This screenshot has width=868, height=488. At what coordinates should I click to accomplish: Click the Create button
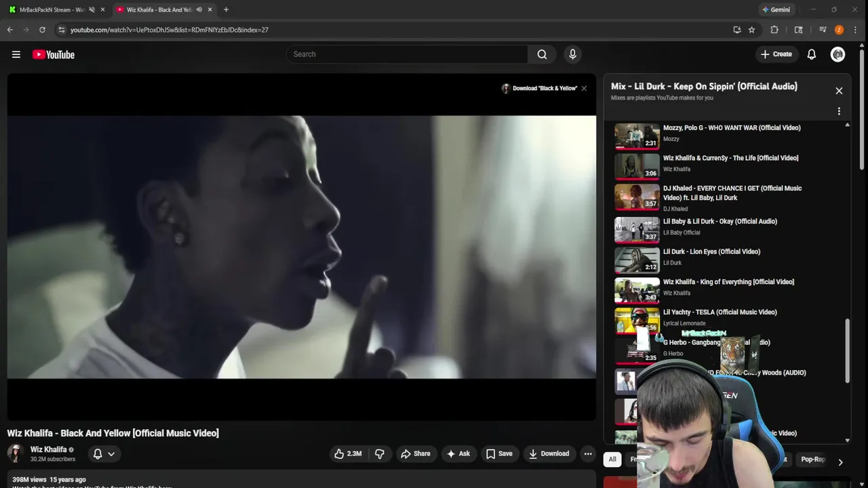click(776, 54)
